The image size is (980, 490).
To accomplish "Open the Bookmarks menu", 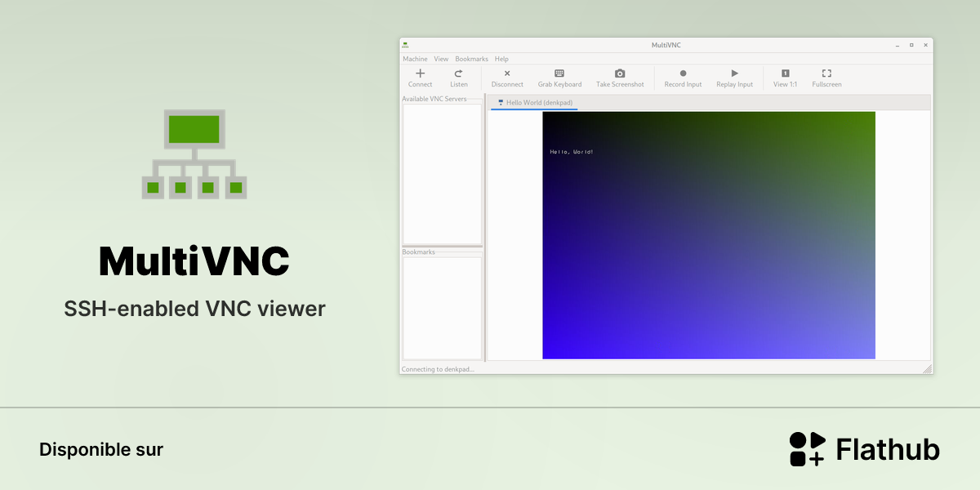I will tap(471, 59).
